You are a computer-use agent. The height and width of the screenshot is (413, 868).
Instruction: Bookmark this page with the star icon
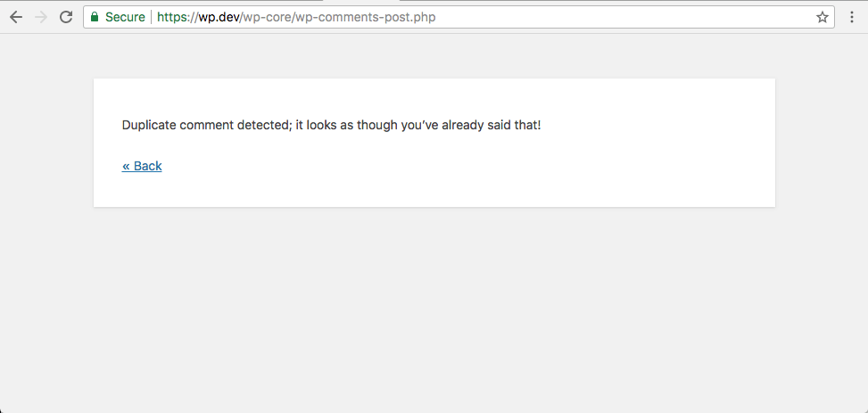822,17
